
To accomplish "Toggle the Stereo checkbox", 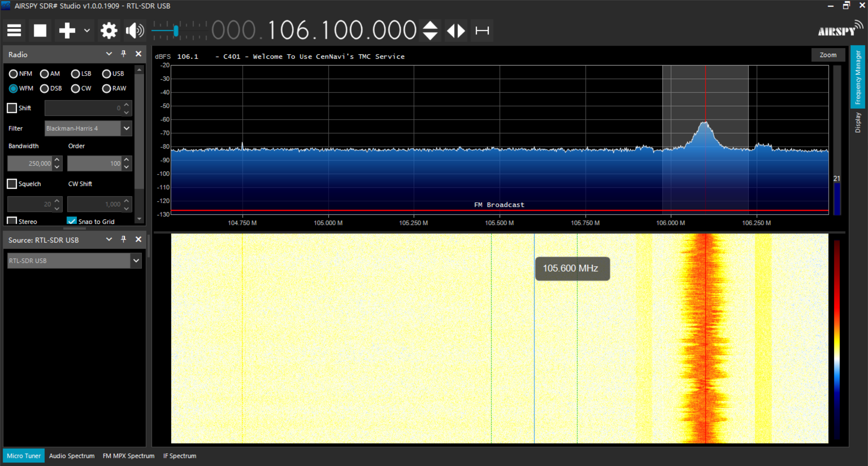I will [12, 221].
